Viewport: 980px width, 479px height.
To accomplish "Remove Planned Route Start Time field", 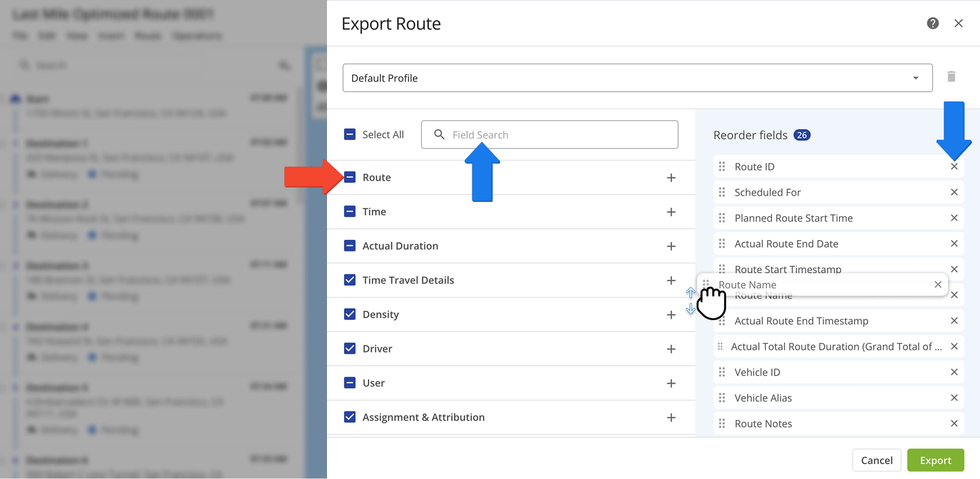I will coord(954,218).
